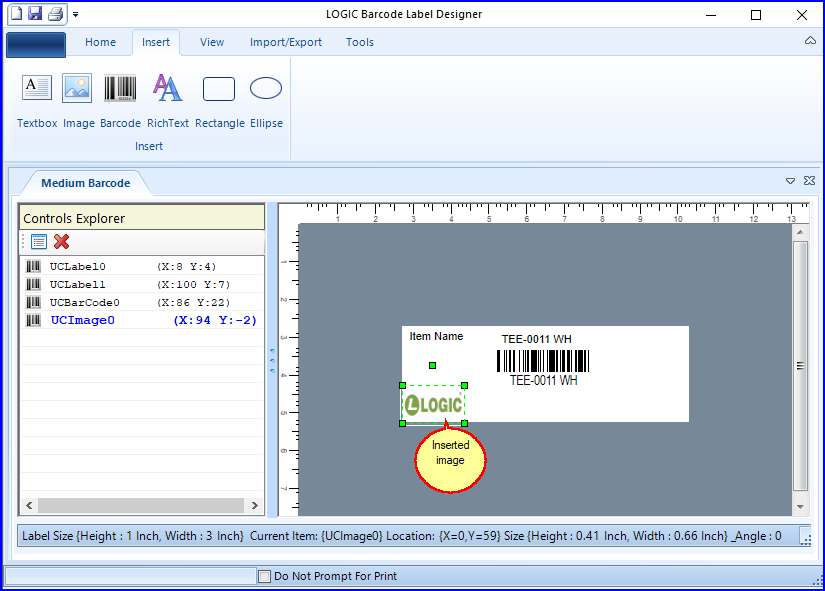The width and height of the screenshot is (825, 591).
Task: Click the Save floppy disk icon
Action: pyautogui.click(x=35, y=14)
